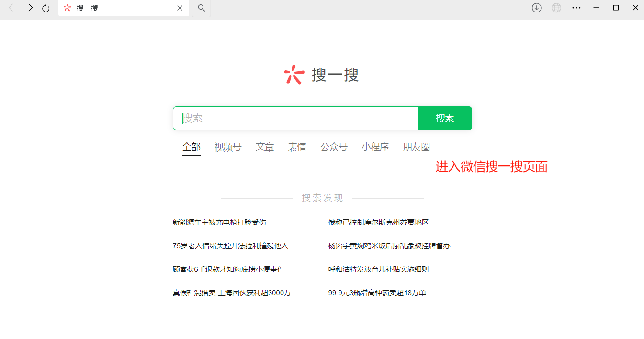Open the magnifier search tab button
This screenshot has width=644, height=339.
[202, 8]
